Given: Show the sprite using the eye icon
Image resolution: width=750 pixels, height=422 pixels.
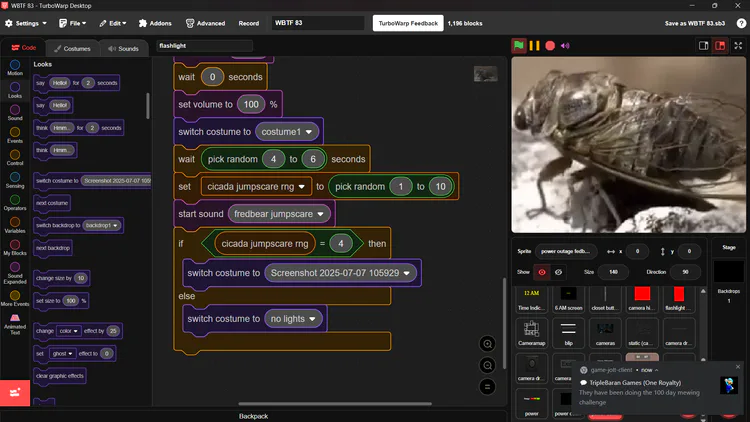Looking at the screenshot, I should tap(542, 272).
